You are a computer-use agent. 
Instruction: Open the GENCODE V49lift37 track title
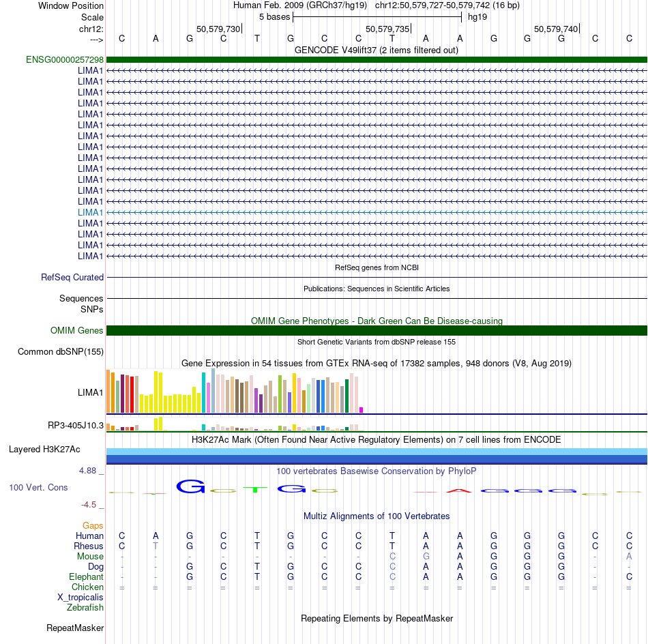pyautogui.click(x=376, y=50)
